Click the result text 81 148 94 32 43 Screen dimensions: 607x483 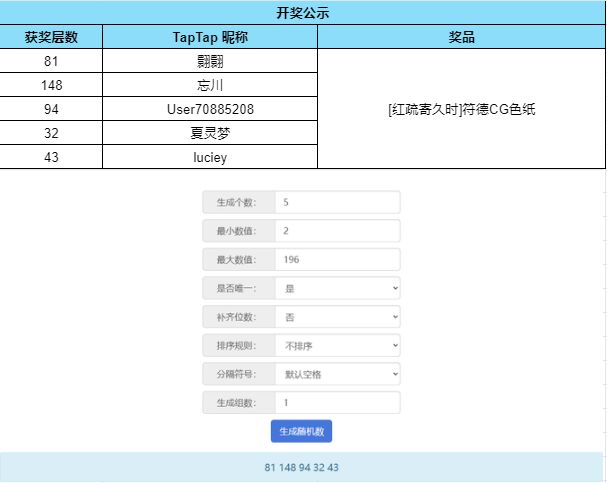pyautogui.click(x=301, y=467)
